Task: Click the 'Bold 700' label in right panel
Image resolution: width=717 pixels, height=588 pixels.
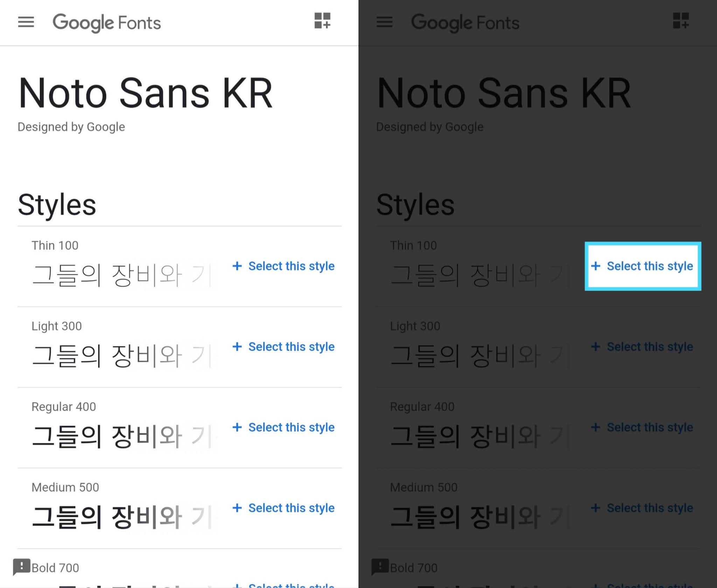Action: 414,568
